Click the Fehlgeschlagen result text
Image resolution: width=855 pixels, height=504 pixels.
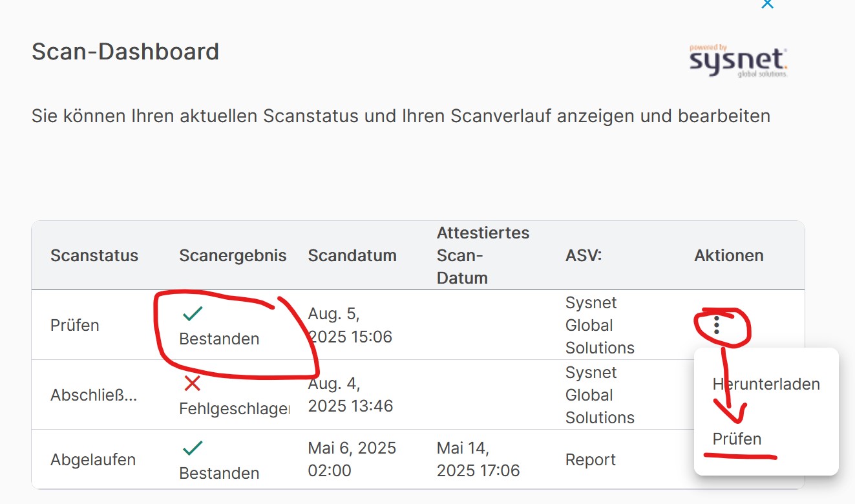(x=234, y=408)
